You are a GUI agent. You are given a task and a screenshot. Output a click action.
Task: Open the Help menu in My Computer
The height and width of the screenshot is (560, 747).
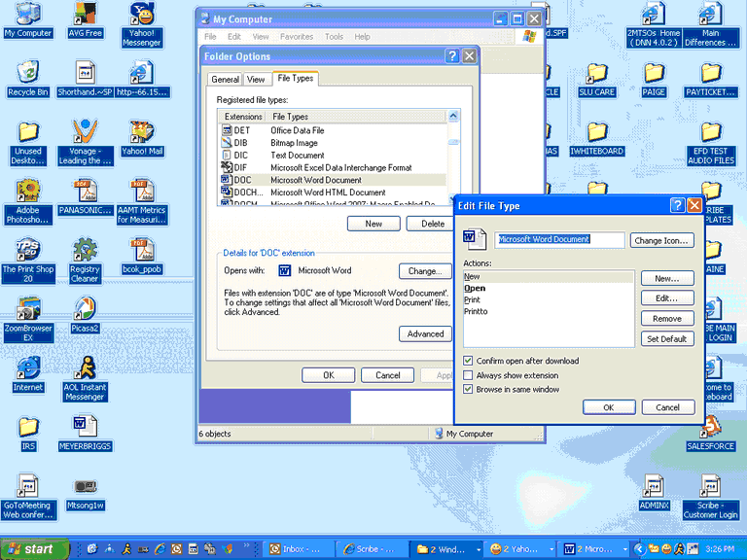362,37
